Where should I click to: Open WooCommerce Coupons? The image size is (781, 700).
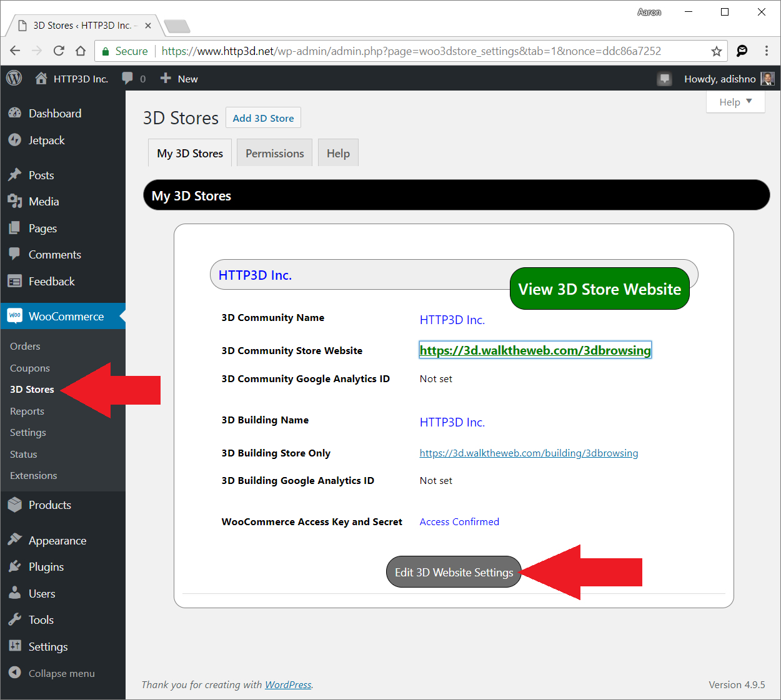point(30,368)
